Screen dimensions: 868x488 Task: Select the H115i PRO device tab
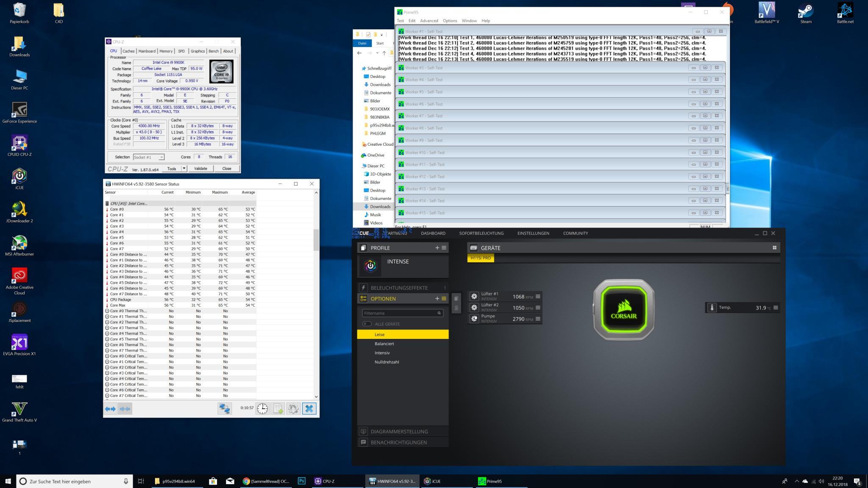481,258
